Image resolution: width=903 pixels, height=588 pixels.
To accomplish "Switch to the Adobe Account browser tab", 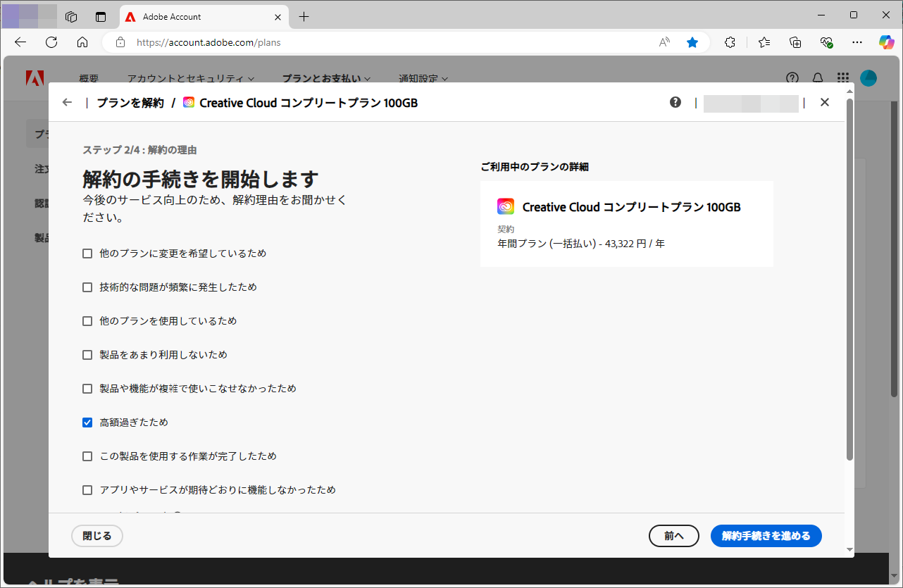I will click(x=204, y=16).
